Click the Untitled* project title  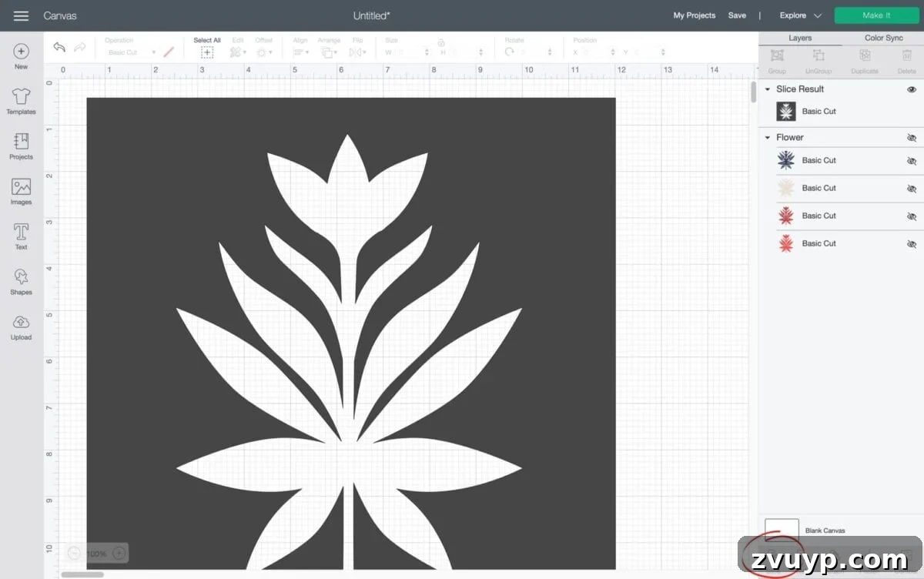coord(371,15)
